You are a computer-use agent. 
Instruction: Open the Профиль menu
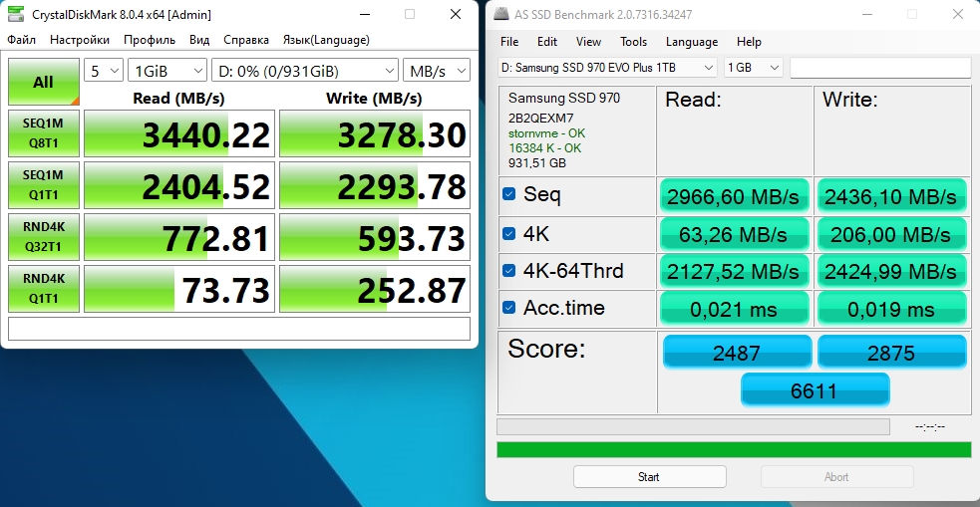tap(150, 40)
